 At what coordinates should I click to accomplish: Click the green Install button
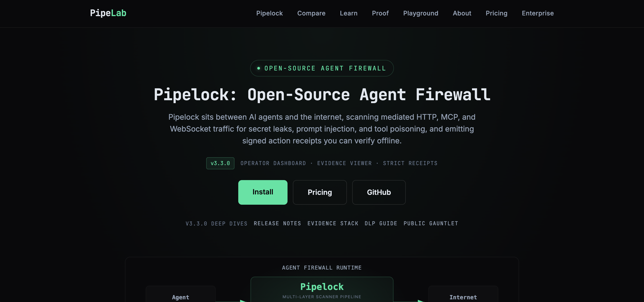[263, 192]
